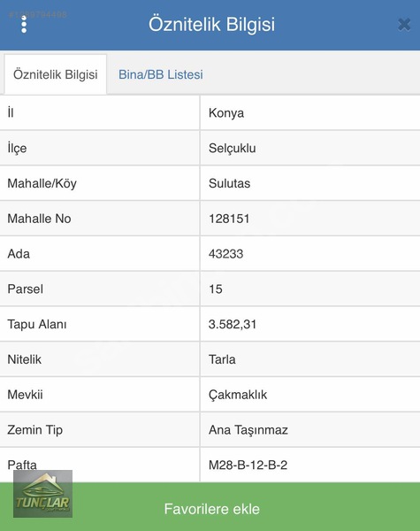Click the Sulutas neighborhood value

(230, 183)
